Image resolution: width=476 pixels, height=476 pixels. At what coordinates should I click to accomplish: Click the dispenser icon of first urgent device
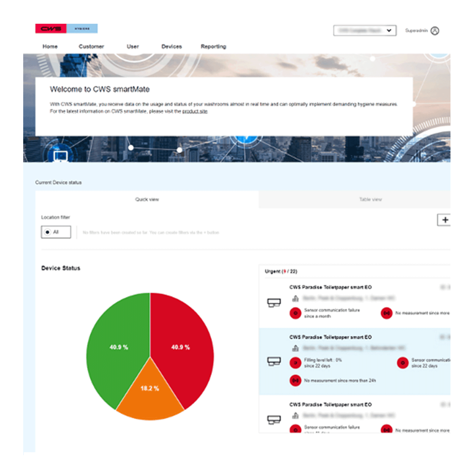coord(274,303)
